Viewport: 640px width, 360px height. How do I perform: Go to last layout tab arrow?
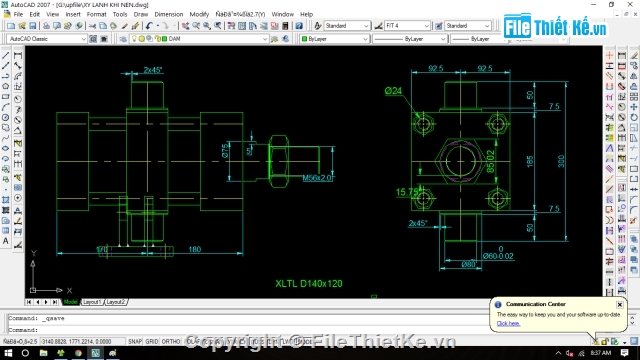[x=55, y=302]
